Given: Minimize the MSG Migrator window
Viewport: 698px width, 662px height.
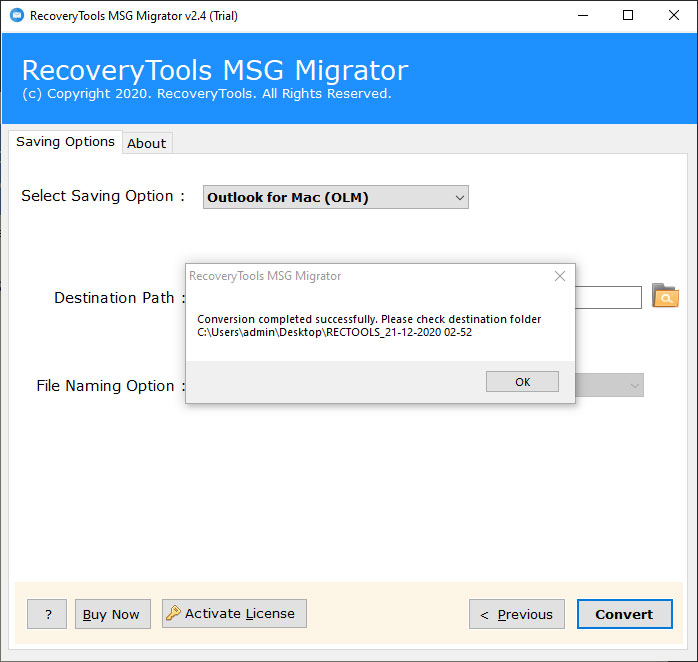Looking at the screenshot, I should (x=583, y=16).
